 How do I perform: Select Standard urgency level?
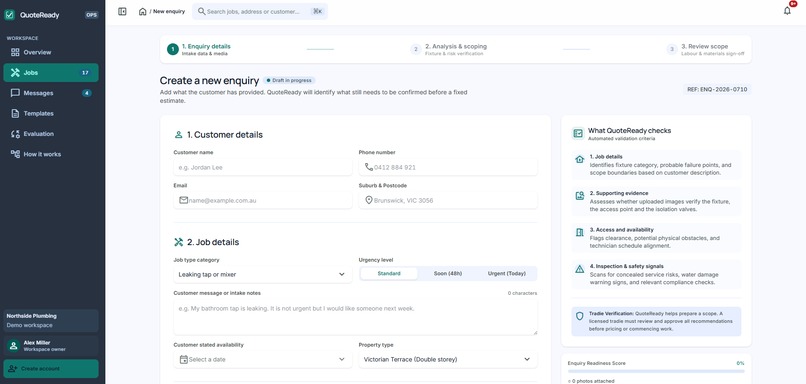(389, 273)
